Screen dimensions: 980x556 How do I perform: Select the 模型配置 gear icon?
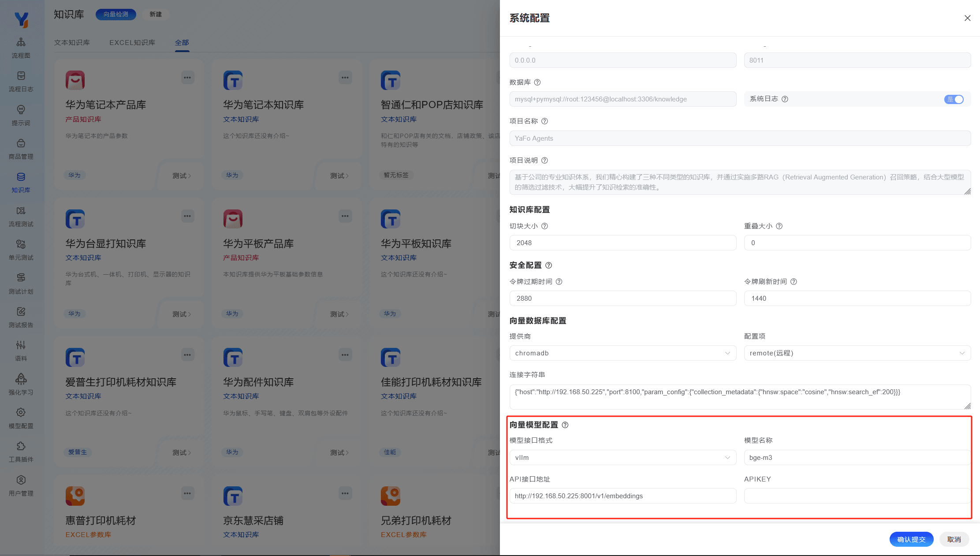pos(21,413)
